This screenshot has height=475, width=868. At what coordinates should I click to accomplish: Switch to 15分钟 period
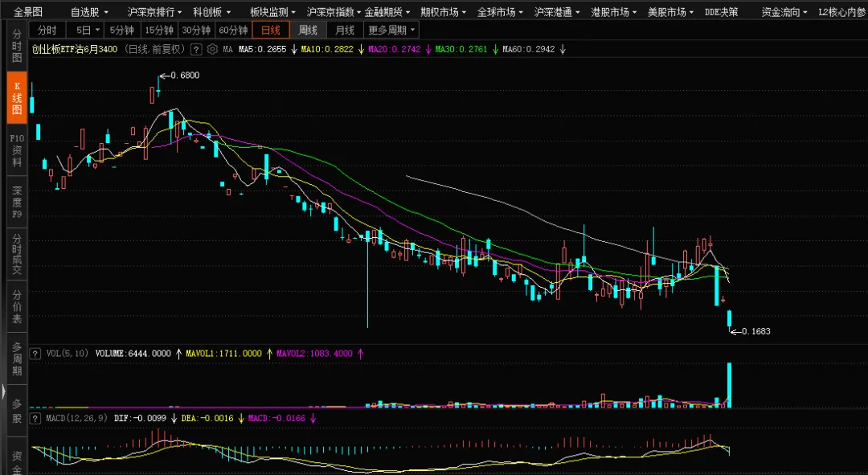pyautogui.click(x=159, y=31)
